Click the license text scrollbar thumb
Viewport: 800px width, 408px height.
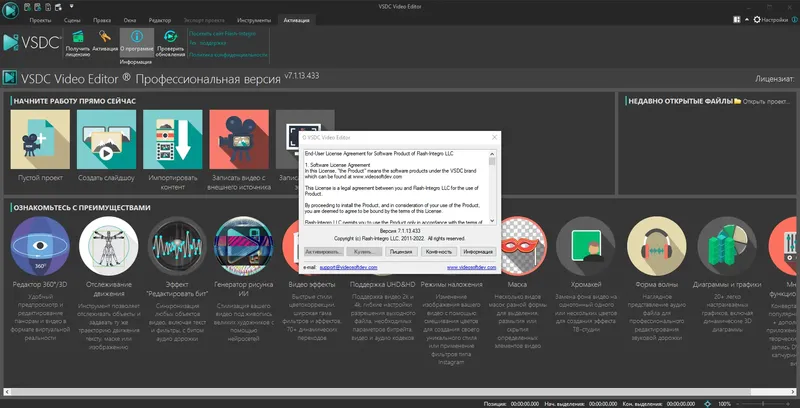pyautogui.click(x=492, y=162)
